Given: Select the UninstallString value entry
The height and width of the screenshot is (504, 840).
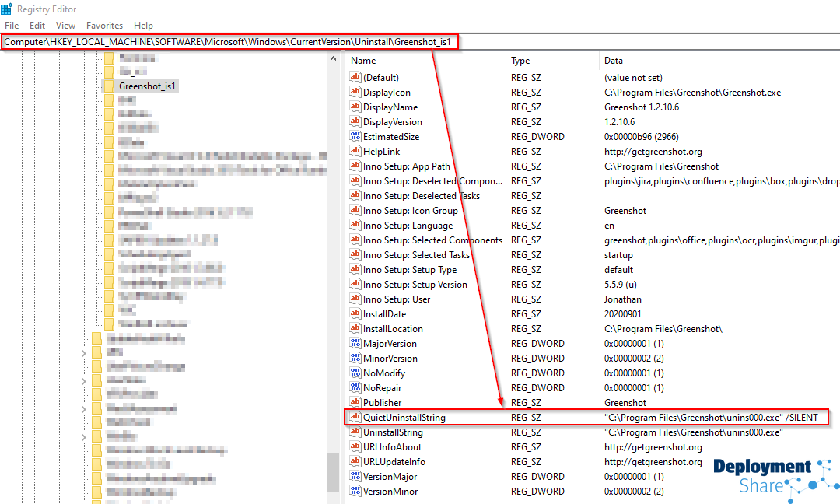Looking at the screenshot, I should point(393,432).
